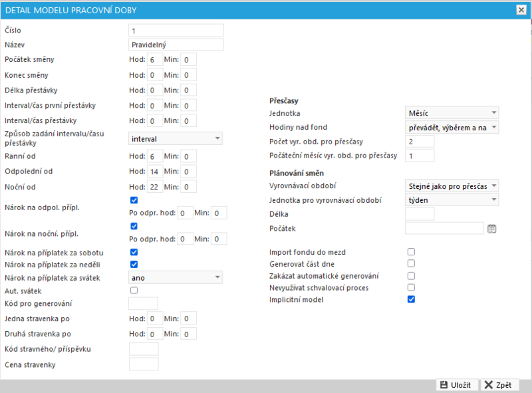Select the Kód pro generování field
This screenshot has height=393, width=532.
143,303
